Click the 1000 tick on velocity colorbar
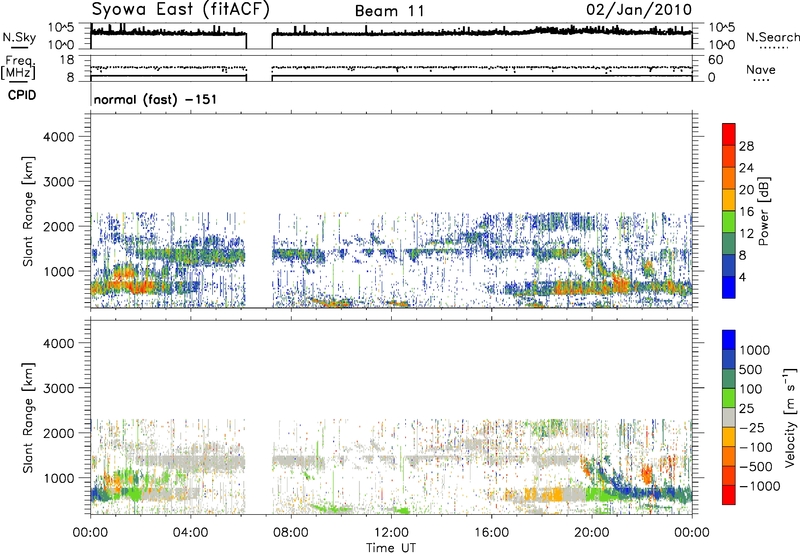Viewport: 800px width, 554px height. point(755,350)
